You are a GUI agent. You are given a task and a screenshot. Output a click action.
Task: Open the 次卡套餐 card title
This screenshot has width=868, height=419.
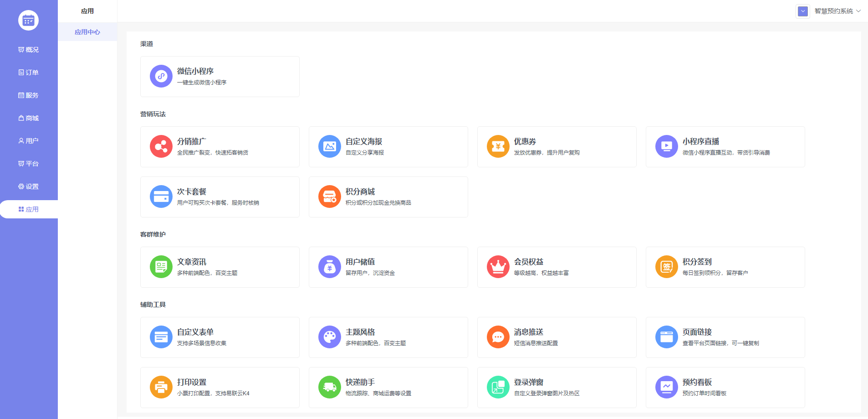point(192,191)
